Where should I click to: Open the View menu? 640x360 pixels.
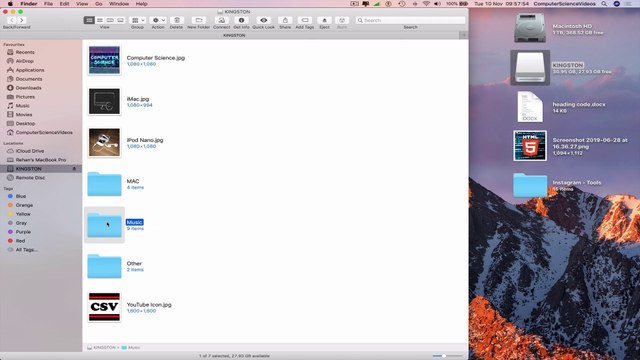pos(82,4)
